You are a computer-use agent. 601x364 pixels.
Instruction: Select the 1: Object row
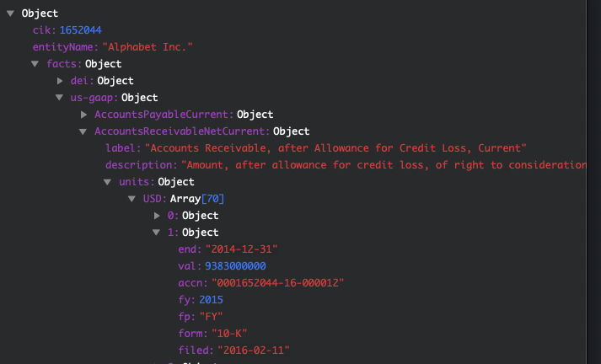pos(193,233)
